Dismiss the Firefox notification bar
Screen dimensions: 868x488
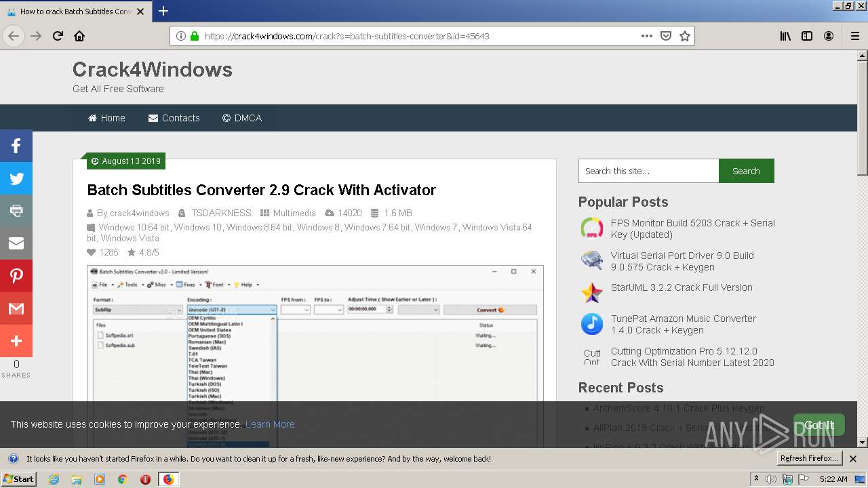(853, 459)
